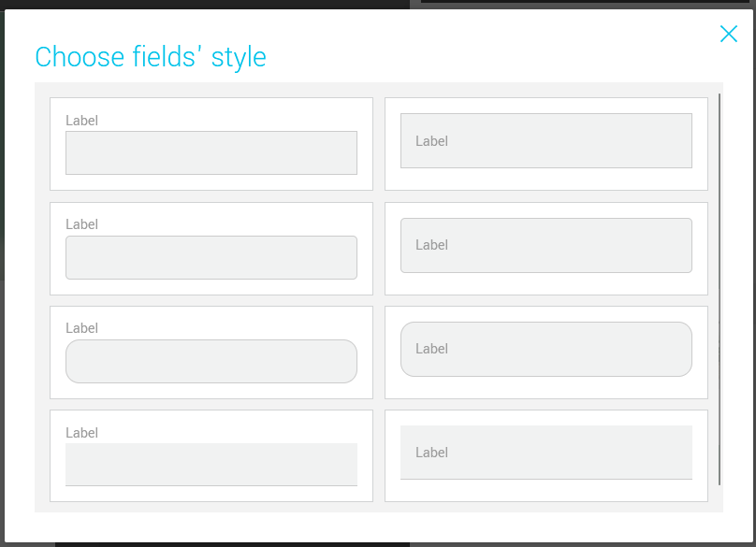Click inside the top-left Label input box
The height and width of the screenshot is (547, 756).
[x=211, y=152]
